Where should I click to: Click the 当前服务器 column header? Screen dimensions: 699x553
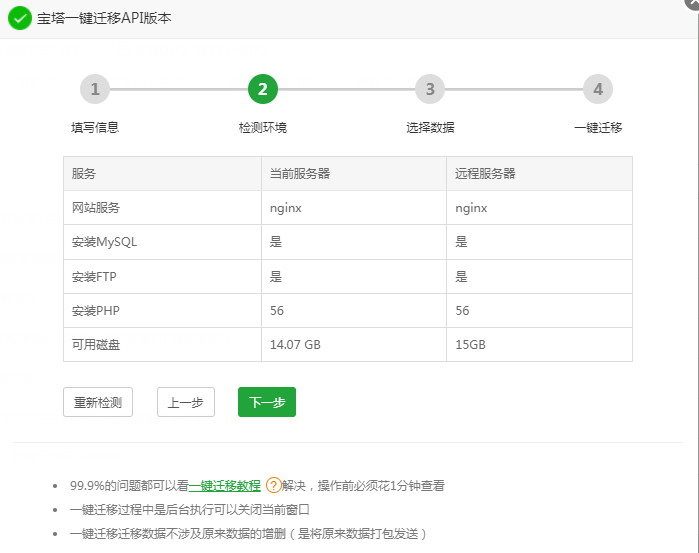300,173
